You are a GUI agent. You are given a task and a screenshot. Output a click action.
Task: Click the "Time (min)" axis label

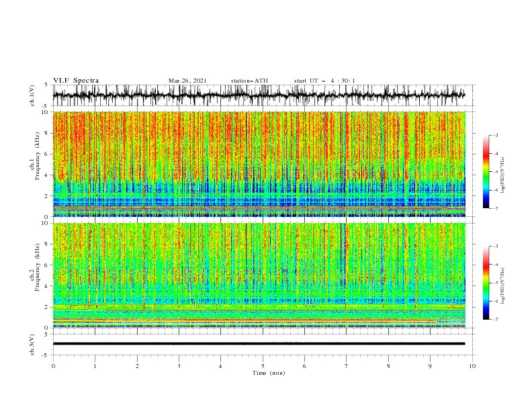[269, 373]
